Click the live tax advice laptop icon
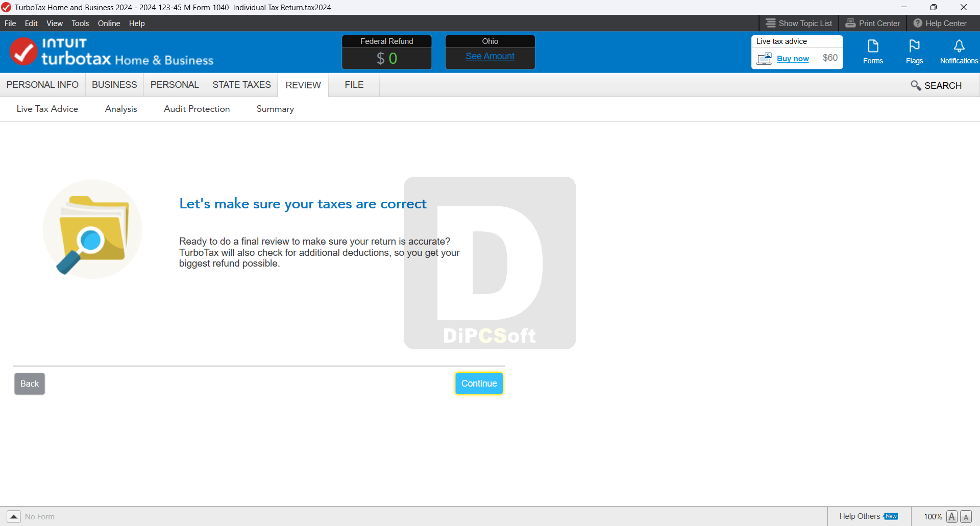 (764, 59)
